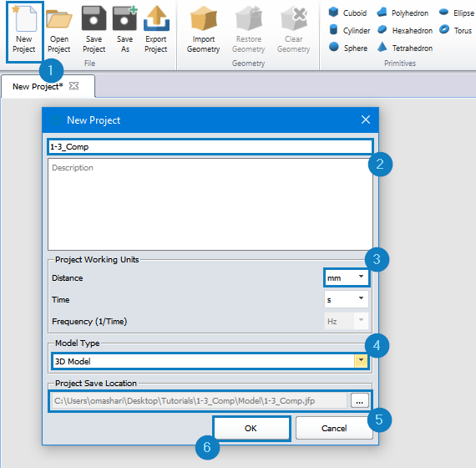Close the New Project* tab
476x468 pixels.
[x=73, y=86]
